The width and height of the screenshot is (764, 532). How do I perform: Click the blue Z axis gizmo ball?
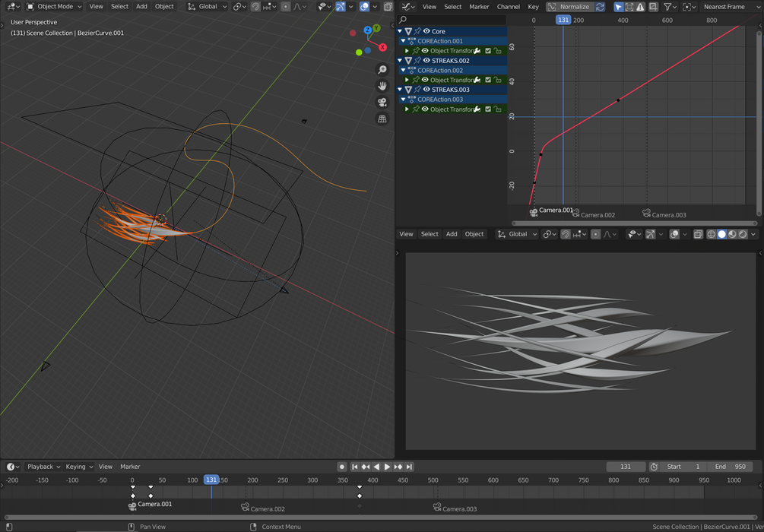click(x=368, y=30)
